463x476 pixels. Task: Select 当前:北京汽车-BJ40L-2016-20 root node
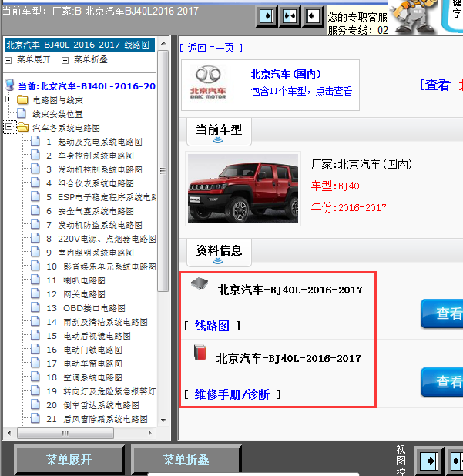(86, 86)
